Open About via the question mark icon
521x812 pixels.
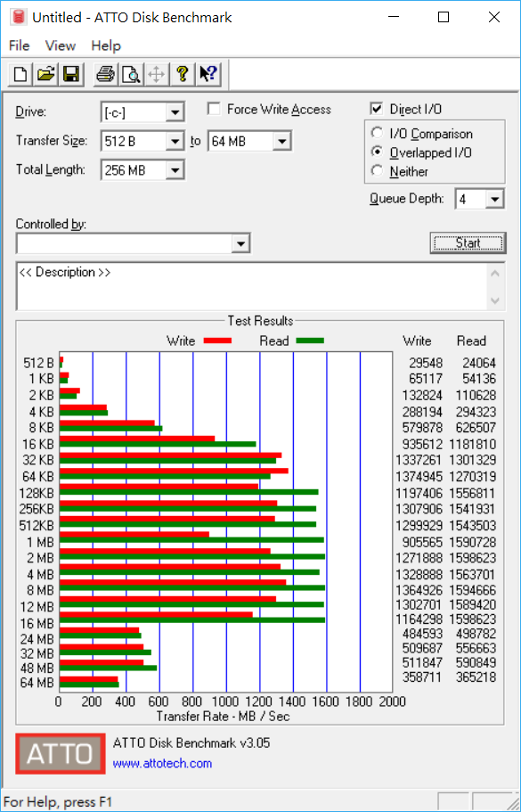(x=182, y=74)
